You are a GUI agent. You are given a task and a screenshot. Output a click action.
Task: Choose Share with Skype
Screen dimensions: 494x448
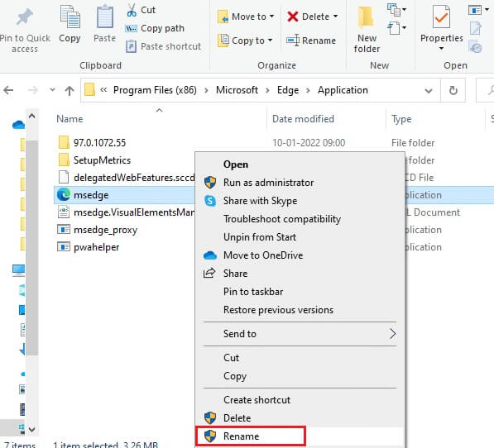tap(260, 201)
